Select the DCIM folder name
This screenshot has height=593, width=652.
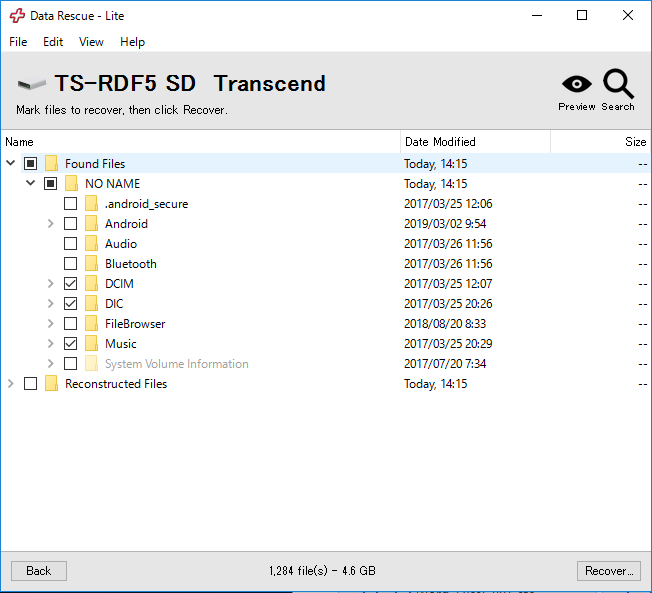(119, 284)
